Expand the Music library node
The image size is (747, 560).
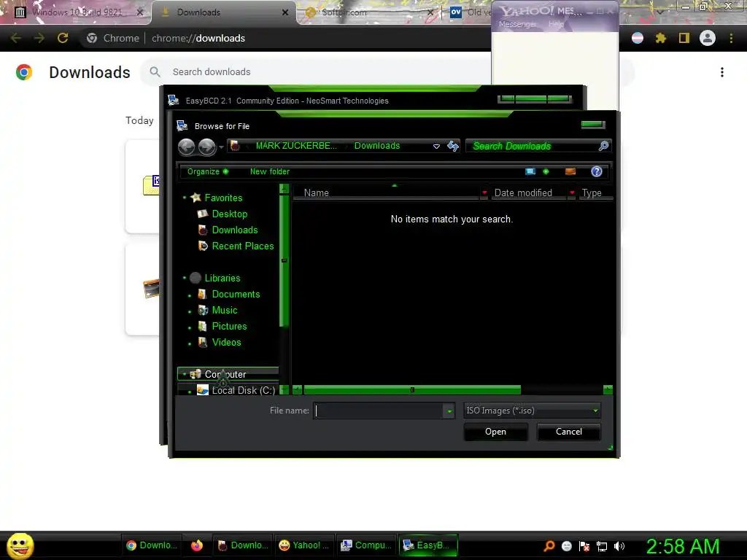point(190,312)
